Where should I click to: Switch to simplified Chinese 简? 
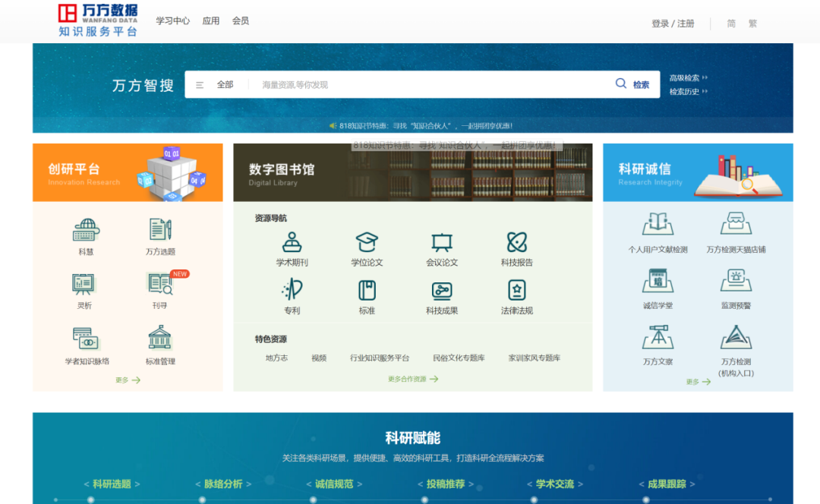tap(731, 24)
